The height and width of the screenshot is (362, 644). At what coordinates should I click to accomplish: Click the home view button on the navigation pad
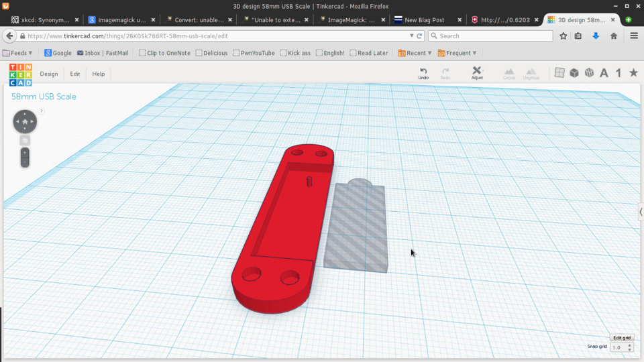(25, 122)
